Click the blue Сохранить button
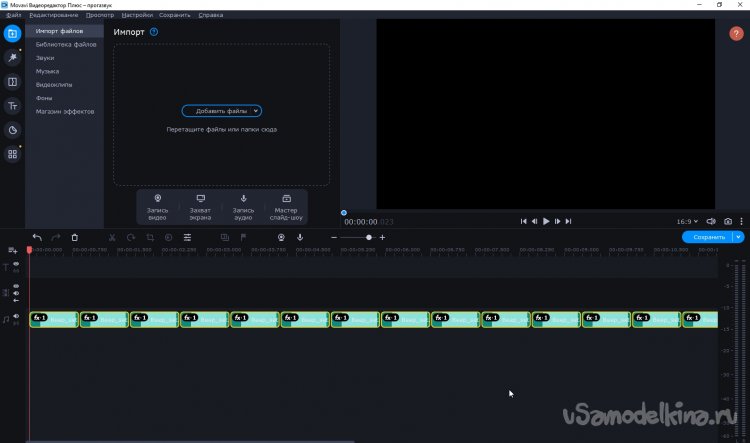Image resolution: width=750 pixels, height=443 pixels. 707,237
